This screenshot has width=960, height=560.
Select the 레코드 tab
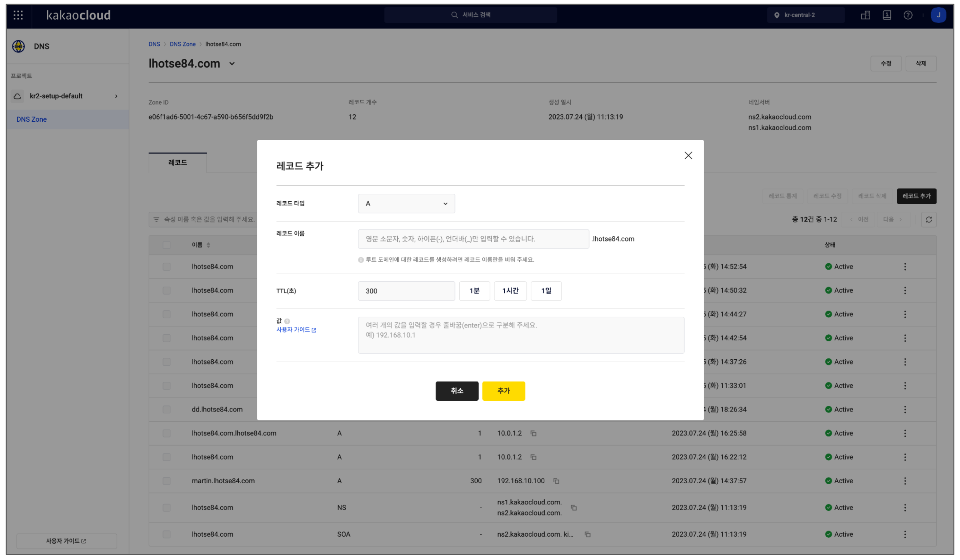coord(177,163)
